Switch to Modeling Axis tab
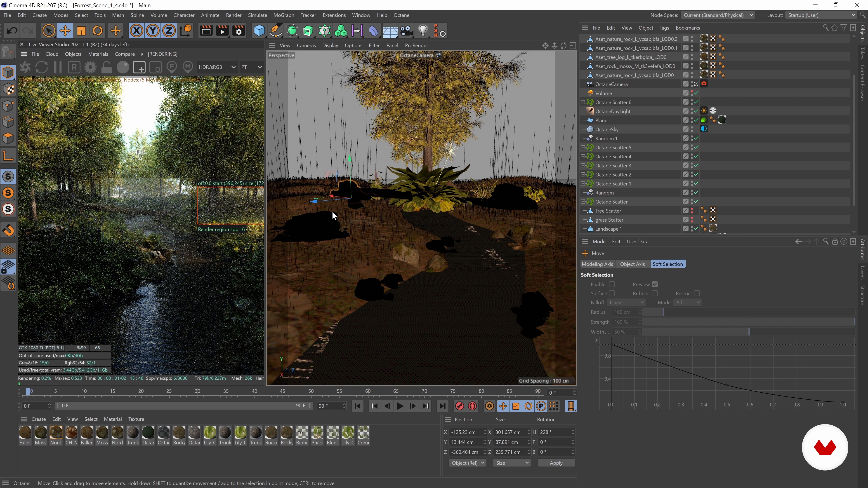Image resolution: width=868 pixels, height=488 pixels. click(597, 264)
